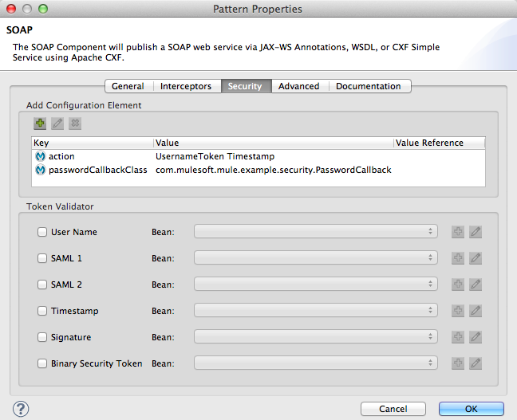Image resolution: width=517 pixels, height=420 pixels.
Task: Check the SAML 2 checkbox
Action: [42, 285]
